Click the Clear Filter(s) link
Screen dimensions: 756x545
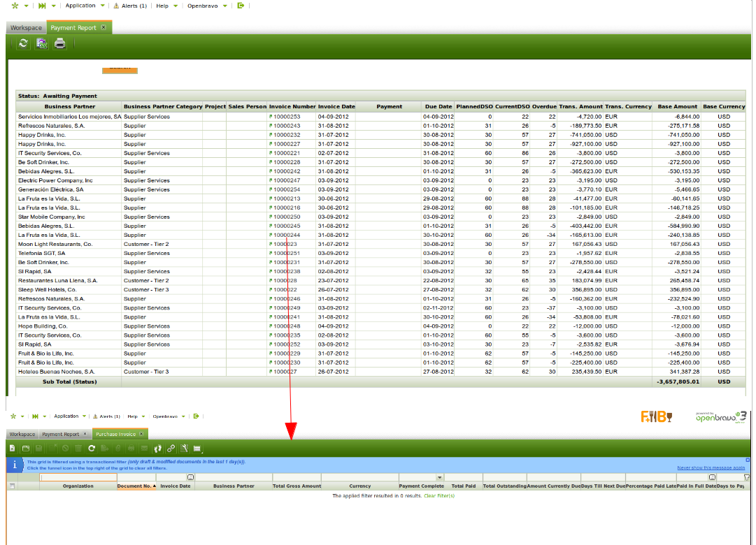(439, 496)
